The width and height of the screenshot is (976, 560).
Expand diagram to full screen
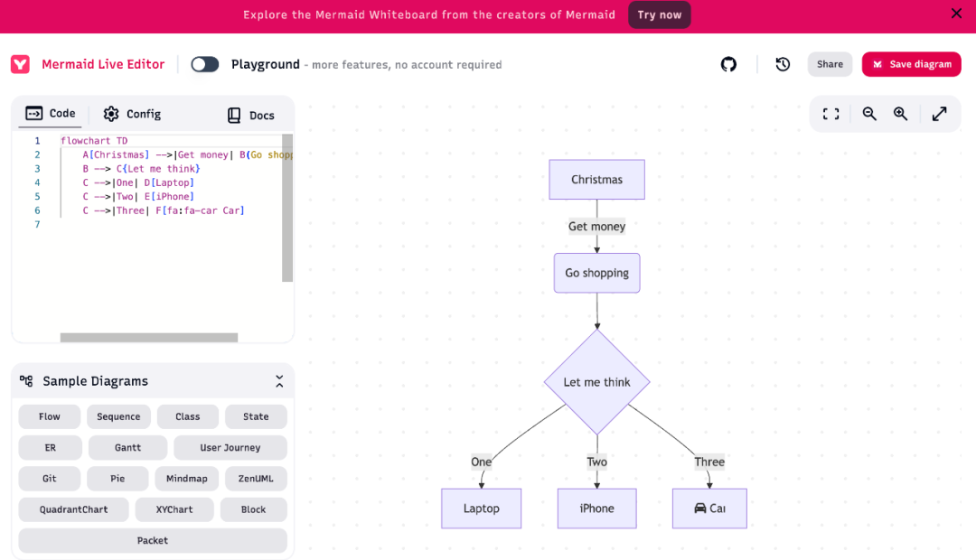(939, 114)
